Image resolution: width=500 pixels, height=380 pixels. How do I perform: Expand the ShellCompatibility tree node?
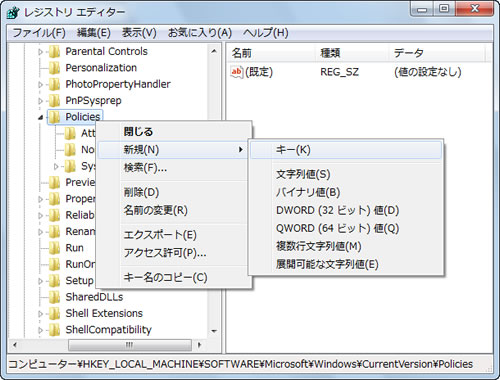pos(41,330)
